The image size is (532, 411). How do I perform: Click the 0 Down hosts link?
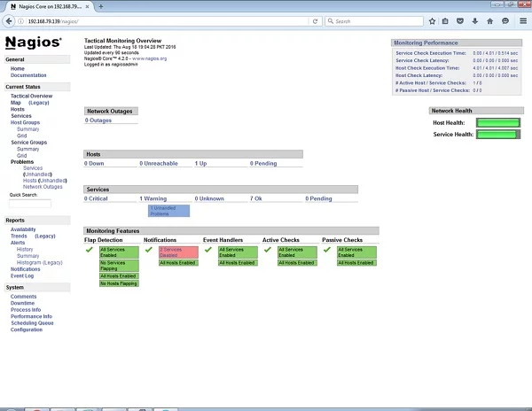[94, 163]
